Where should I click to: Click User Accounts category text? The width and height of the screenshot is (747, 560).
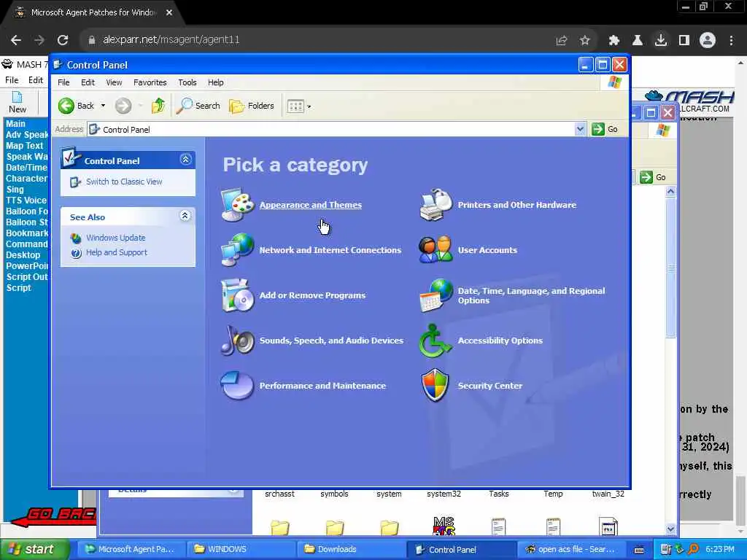click(487, 250)
